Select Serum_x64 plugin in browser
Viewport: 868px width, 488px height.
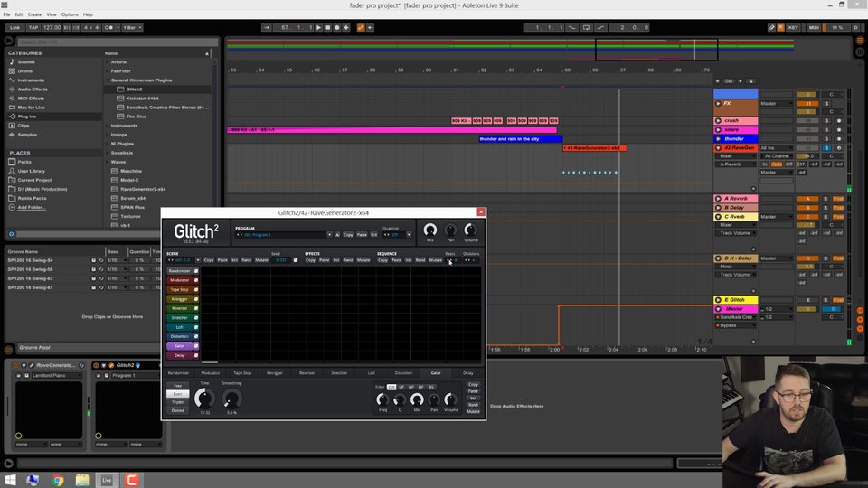[133, 198]
